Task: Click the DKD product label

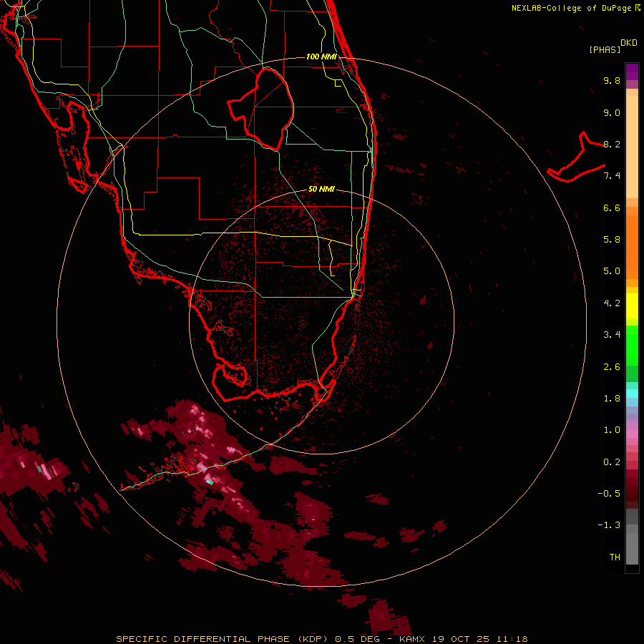Action: [x=628, y=43]
